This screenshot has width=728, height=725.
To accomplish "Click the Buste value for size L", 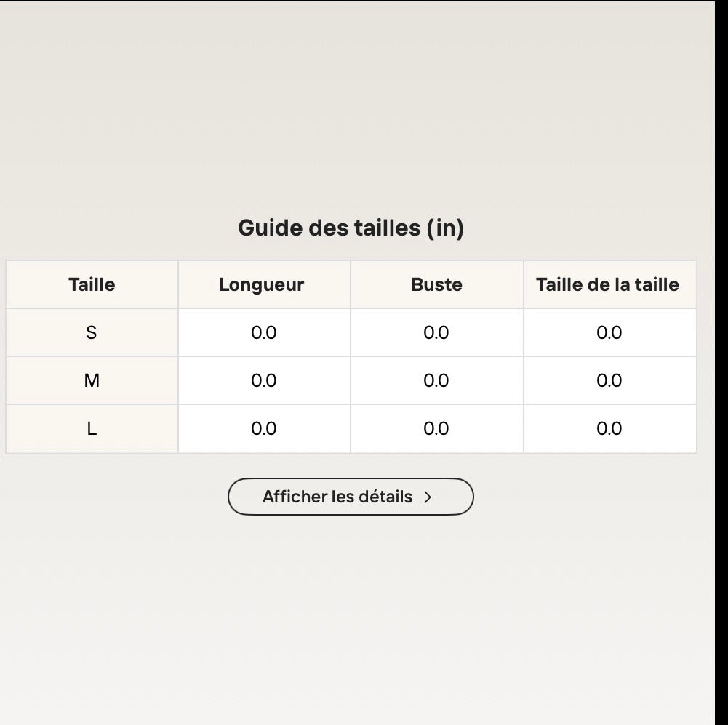I will point(437,428).
